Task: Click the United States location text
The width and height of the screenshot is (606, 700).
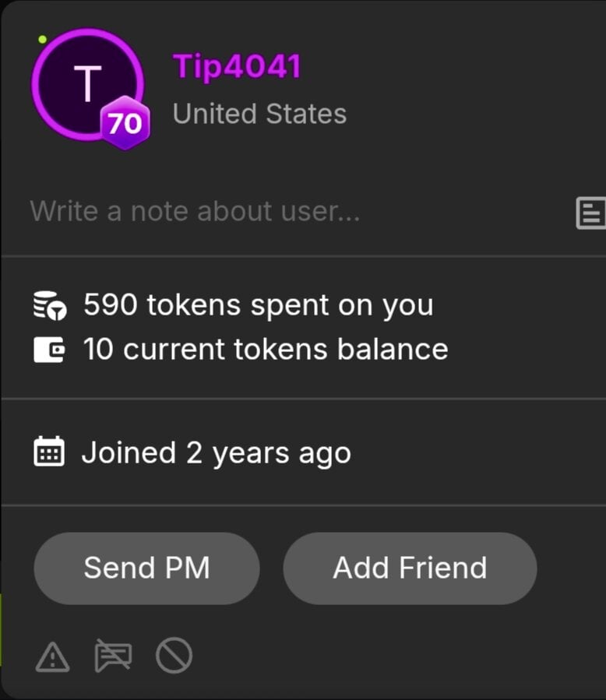Action: coord(259,114)
